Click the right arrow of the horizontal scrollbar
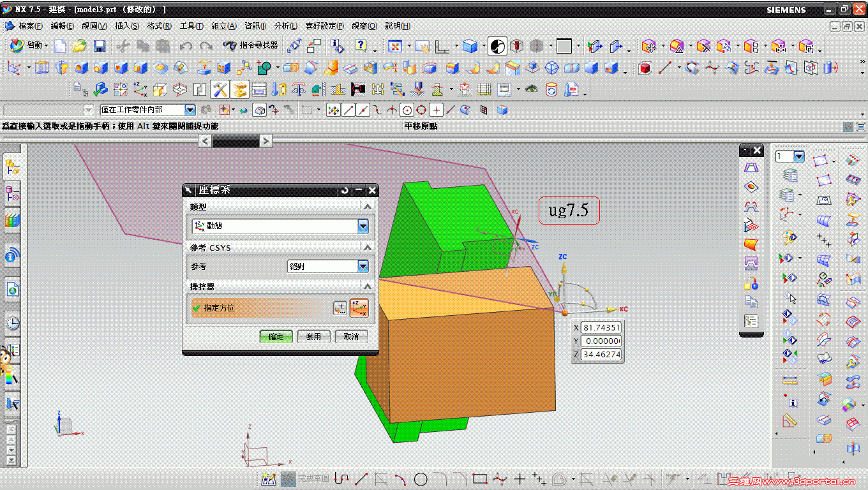 [266, 141]
